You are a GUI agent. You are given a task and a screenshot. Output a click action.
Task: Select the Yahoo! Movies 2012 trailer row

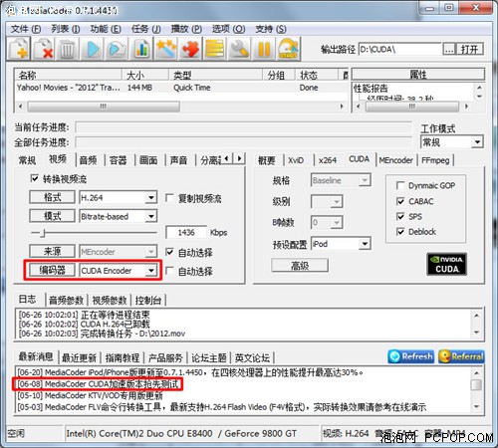point(180,88)
